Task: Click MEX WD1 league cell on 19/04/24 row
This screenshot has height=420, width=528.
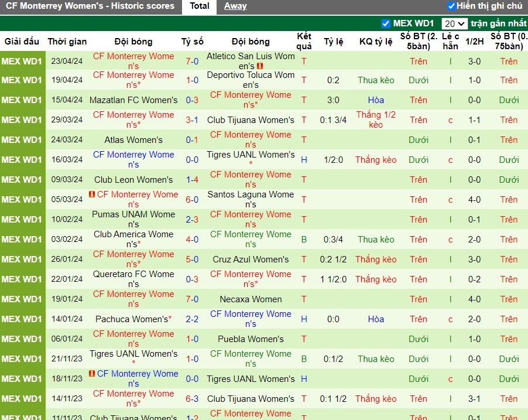Action: pyautogui.click(x=22, y=80)
